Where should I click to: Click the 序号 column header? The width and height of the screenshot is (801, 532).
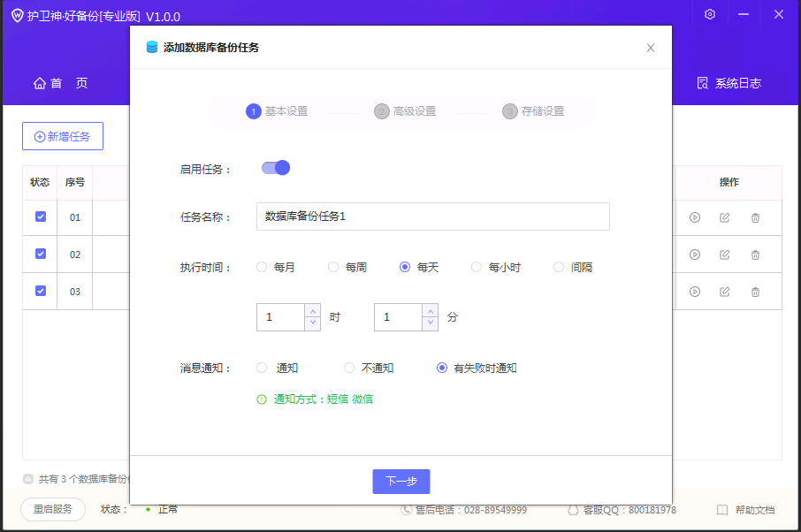click(74, 182)
